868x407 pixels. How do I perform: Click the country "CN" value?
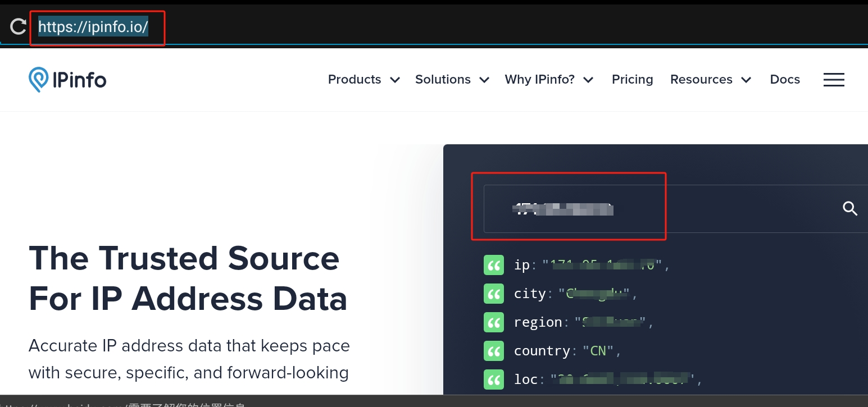pos(598,351)
